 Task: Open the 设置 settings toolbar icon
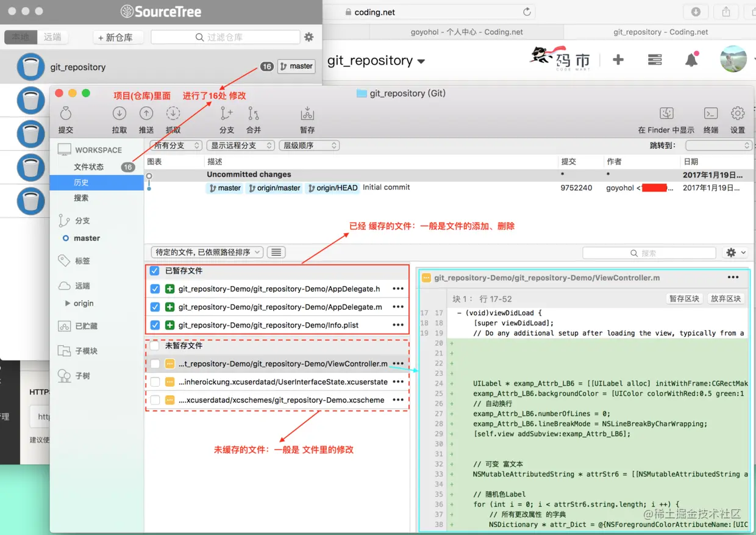(738, 113)
